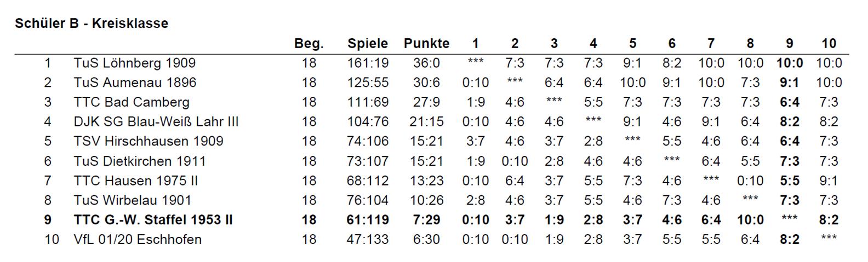Click team DJK SG Blau-Weiß Lahr III

pos(156,121)
